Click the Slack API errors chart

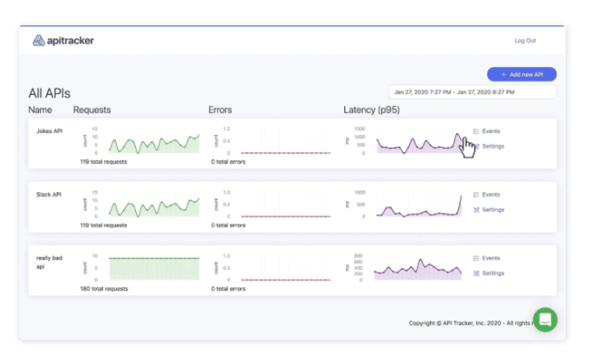click(286, 205)
